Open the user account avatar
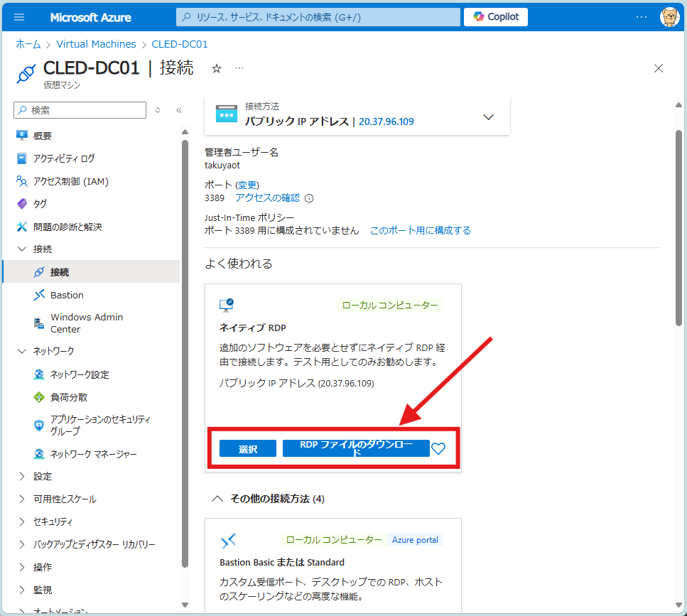Screen dimensions: 687x616 [x=669, y=17]
